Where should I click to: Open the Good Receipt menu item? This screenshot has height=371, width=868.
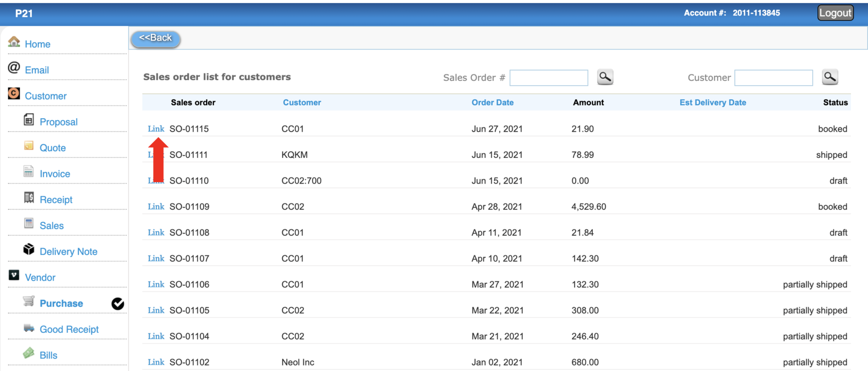click(69, 329)
